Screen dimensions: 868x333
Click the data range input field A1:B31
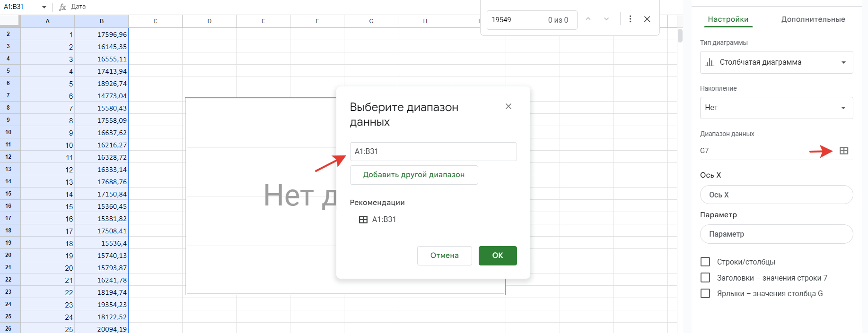point(433,152)
